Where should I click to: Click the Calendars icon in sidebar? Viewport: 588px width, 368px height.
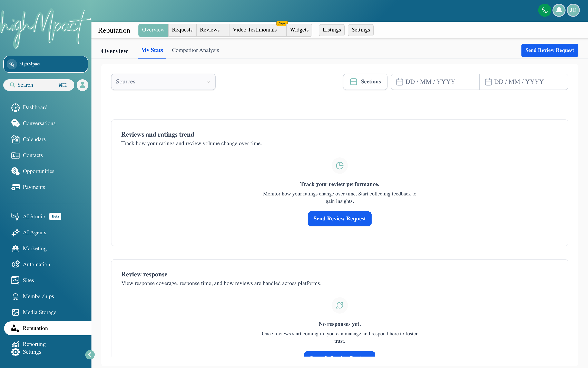(15, 139)
